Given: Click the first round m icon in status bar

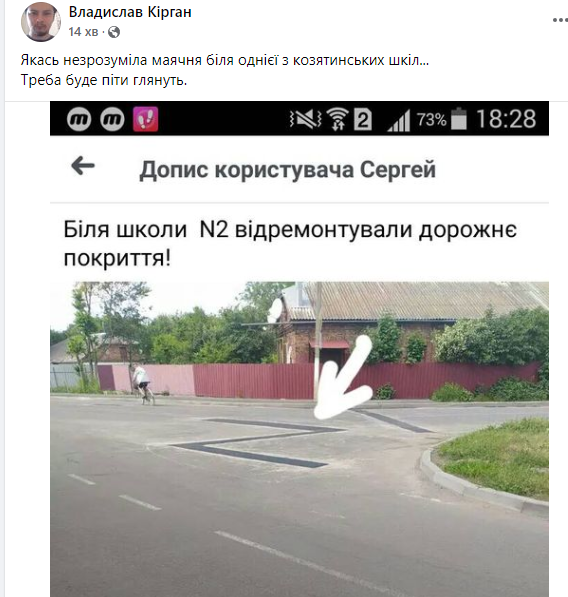Looking at the screenshot, I should [79, 119].
